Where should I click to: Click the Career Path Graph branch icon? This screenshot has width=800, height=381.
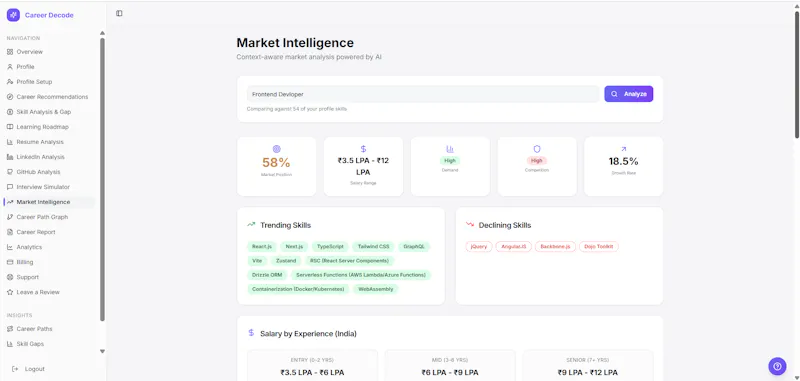tap(10, 217)
